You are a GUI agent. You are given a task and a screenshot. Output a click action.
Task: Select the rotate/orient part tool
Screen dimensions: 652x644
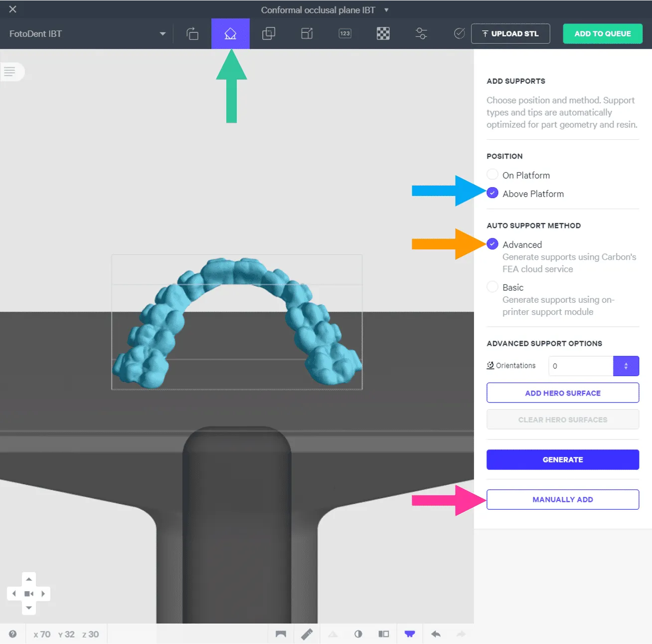pyautogui.click(x=192, y=33)
